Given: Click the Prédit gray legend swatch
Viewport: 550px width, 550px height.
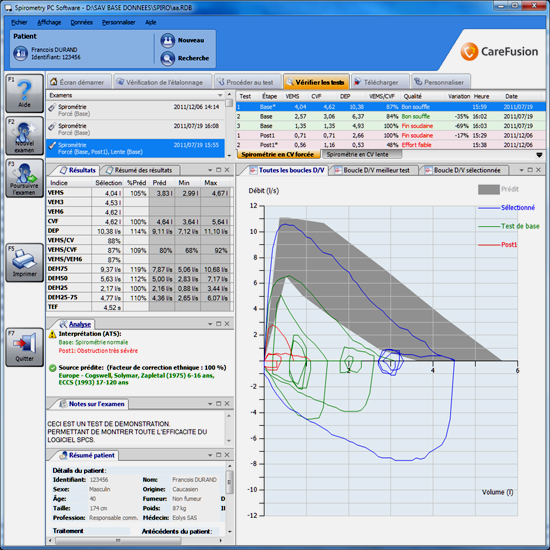Looking at the screenshot, I should [489, 189].
